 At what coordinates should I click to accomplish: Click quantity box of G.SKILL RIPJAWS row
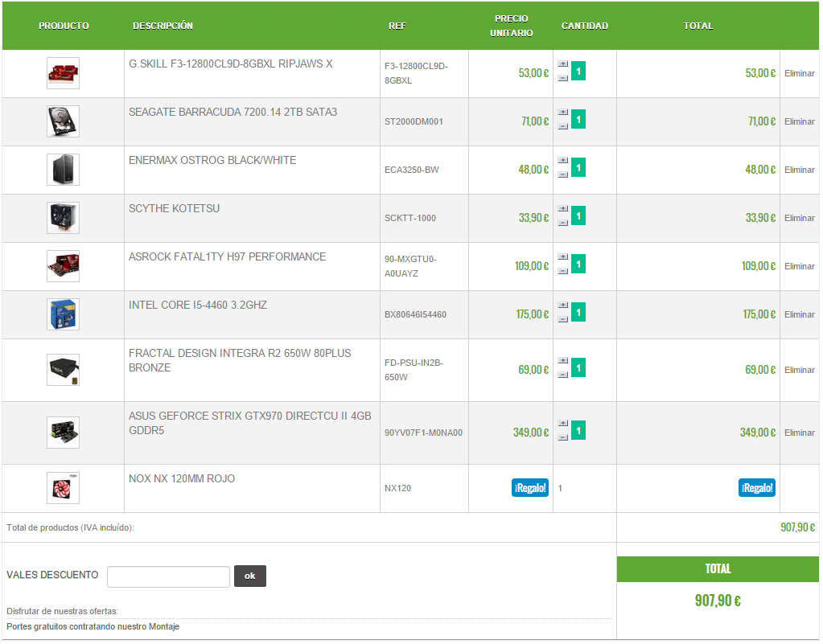[x=578, y=72]
